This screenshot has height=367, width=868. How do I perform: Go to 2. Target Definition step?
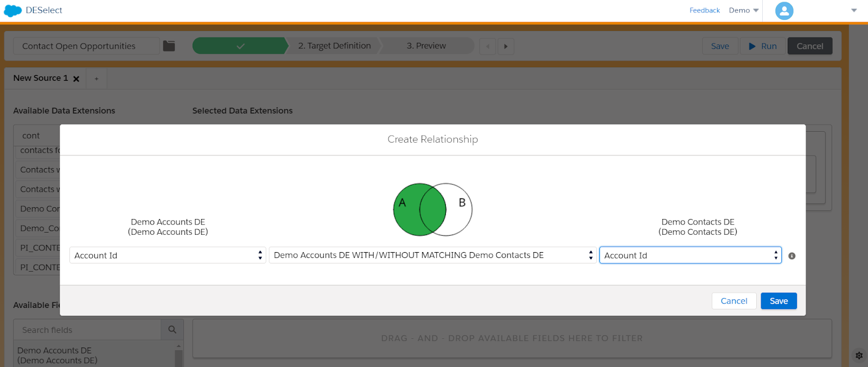(334, 46)
